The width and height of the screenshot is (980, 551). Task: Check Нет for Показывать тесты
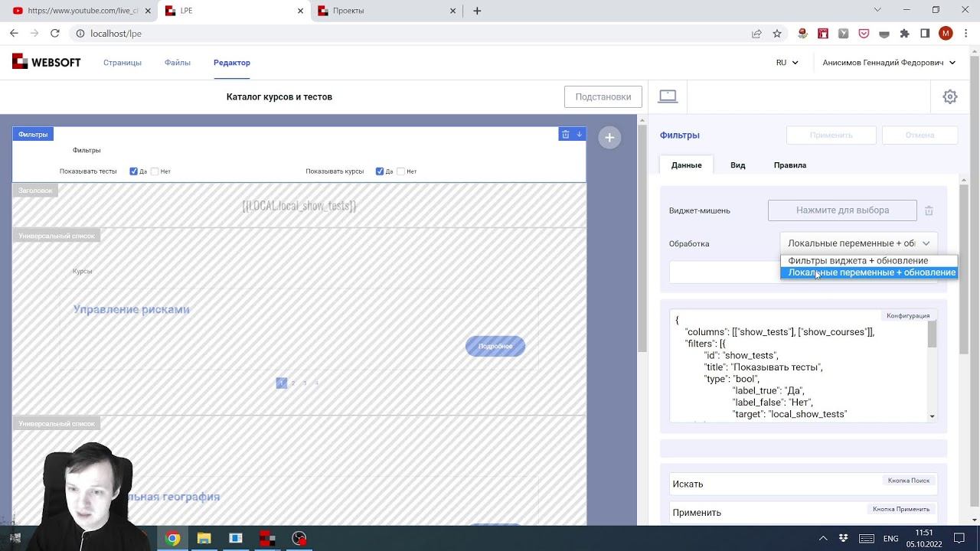click(x=155, y=171)
